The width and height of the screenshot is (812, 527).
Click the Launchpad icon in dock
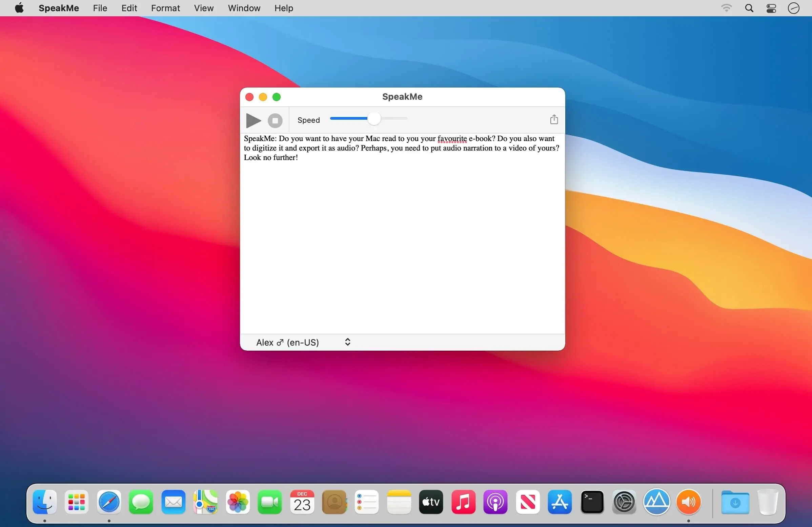pyautogui.click(x=77, y=503)
